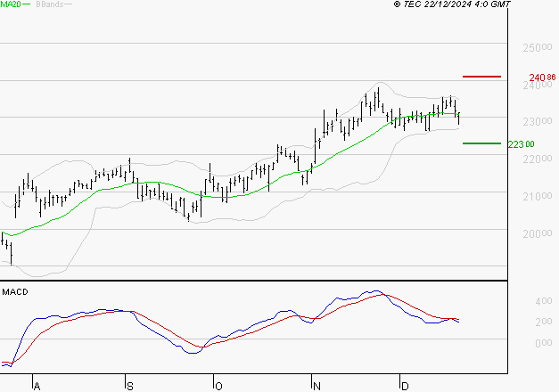Click the 240.86 red resistance value
Image resolution: width=559 pixels, height=392 pixels.
(542, 78)
